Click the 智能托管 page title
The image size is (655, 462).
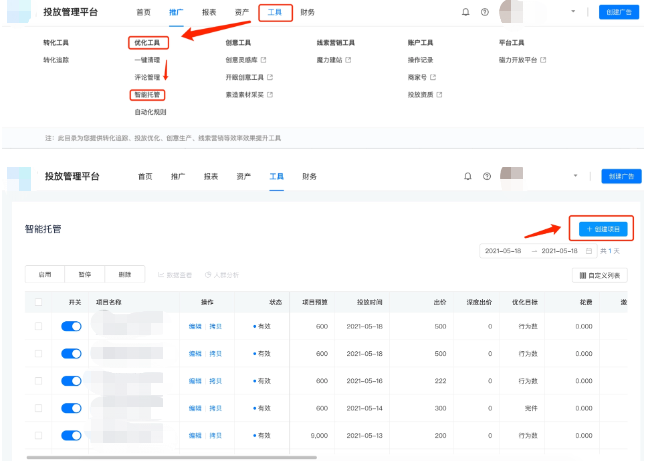point(43,229)
